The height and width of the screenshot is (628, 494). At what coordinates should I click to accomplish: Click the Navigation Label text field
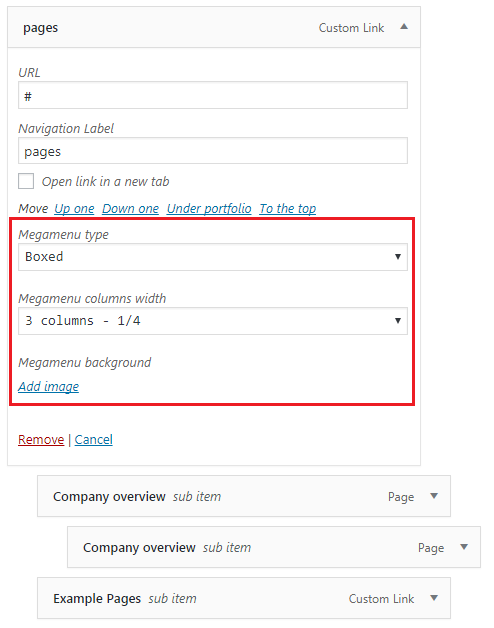(x=213, y=151)
